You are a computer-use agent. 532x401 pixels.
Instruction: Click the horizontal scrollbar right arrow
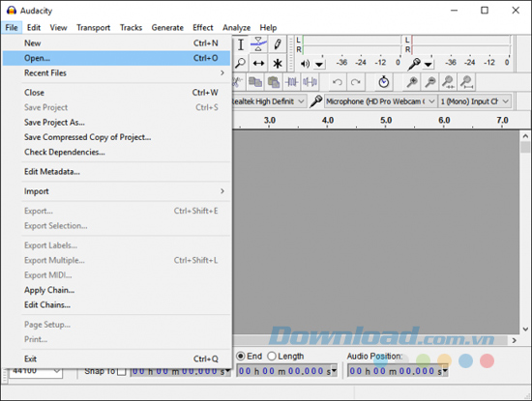[514, 340]
